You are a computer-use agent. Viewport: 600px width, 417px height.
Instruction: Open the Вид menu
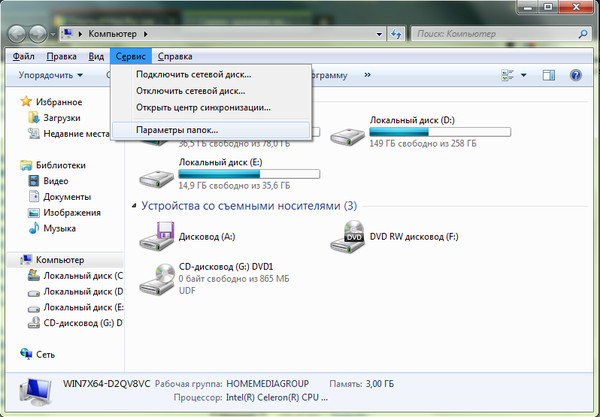[x=96, y=57]
